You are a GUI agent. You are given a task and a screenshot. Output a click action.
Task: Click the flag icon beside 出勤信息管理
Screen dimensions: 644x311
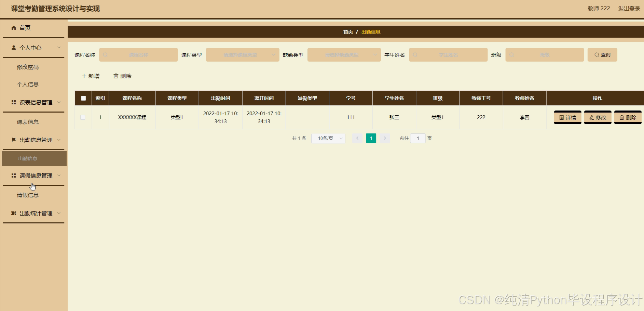coord(14,140)
